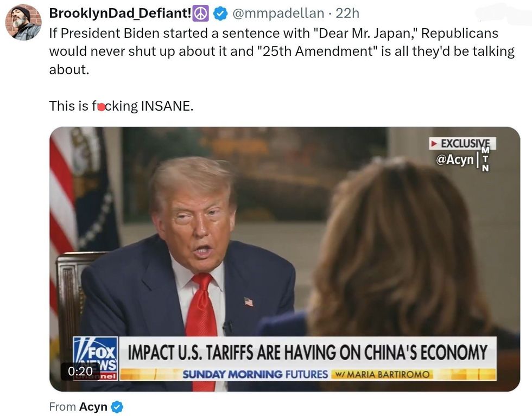The image size is (532, 416).
Task: Click the red dot in the censored word
Action: coord(101,107)
